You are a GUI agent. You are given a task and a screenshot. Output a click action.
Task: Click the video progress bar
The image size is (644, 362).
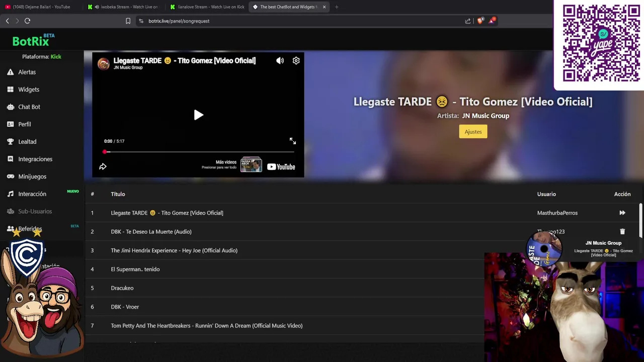tap(199, 151)
